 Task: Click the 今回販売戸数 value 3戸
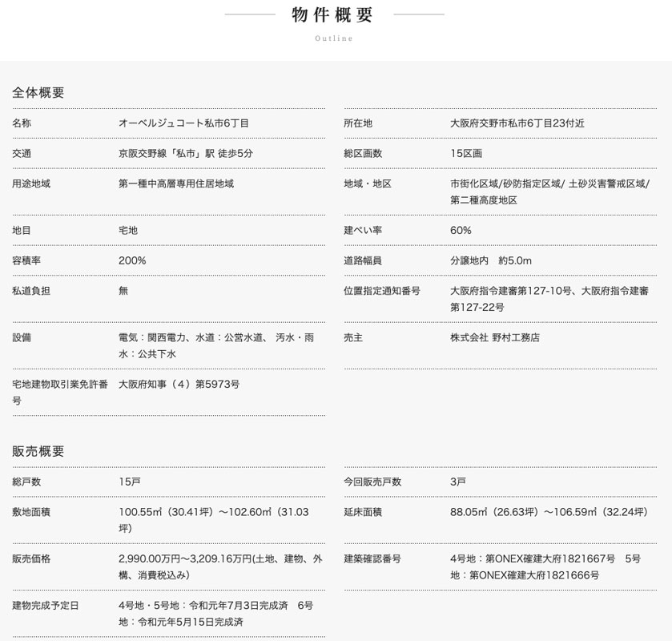point(458,482)
